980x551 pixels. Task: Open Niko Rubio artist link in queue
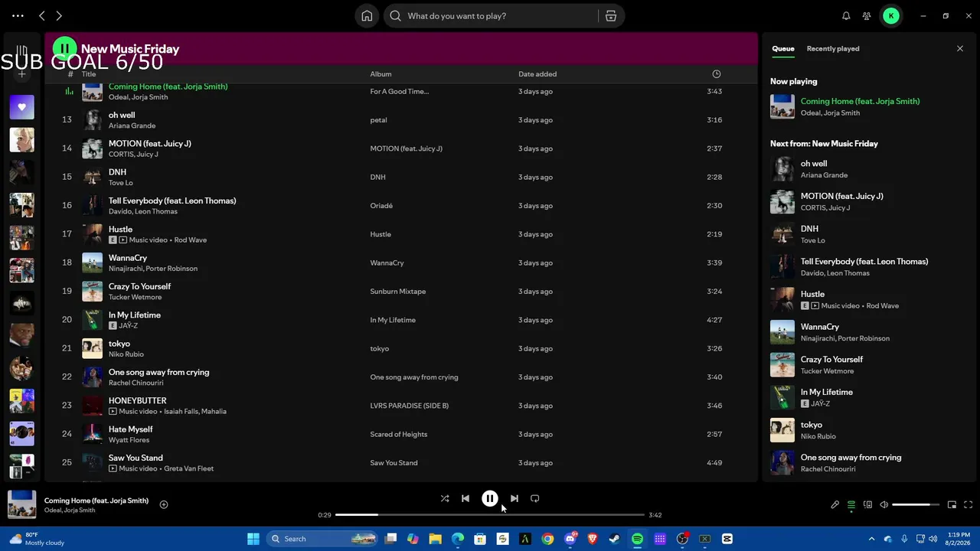coord(818,436)
